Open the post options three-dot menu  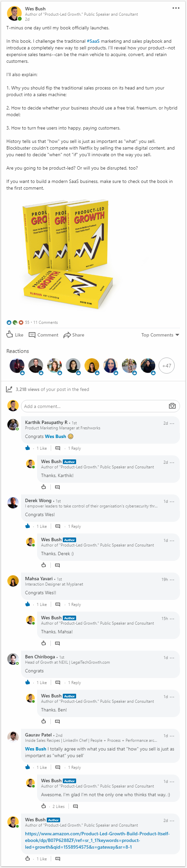point(176,8)
